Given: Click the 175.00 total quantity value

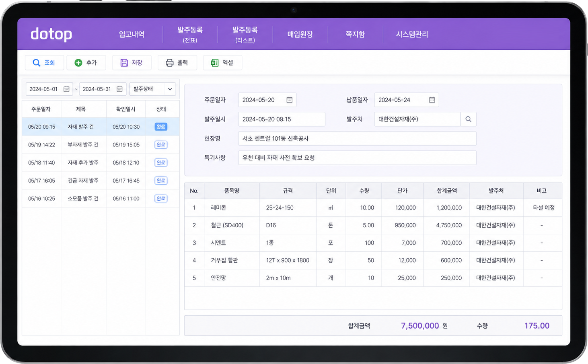Looking at the screenshot, I should [537, 326].
